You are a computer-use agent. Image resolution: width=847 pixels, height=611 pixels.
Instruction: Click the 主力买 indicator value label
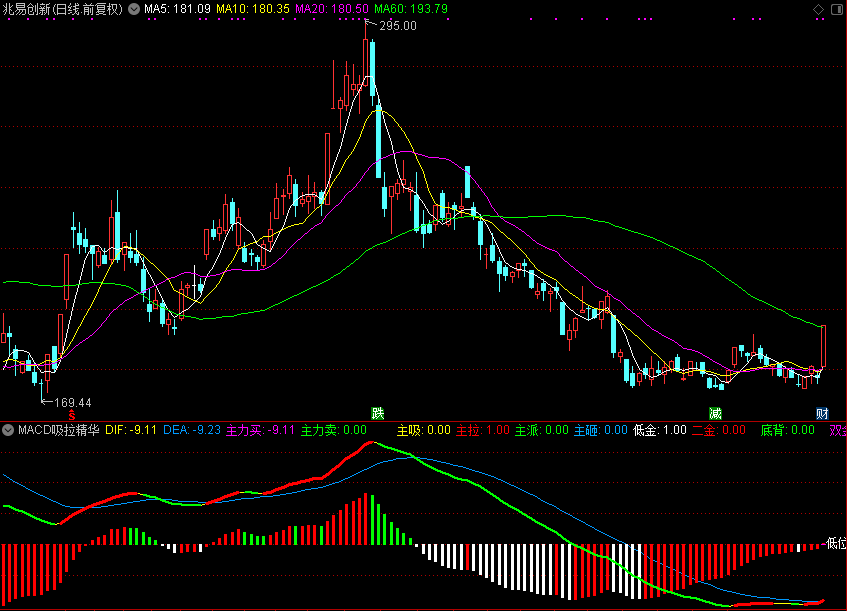261,430
